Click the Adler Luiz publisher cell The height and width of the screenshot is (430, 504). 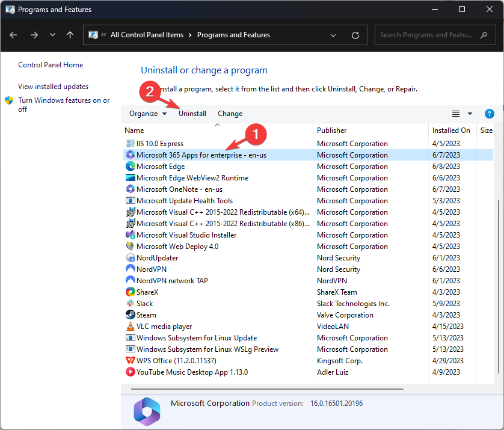[333, 372]
